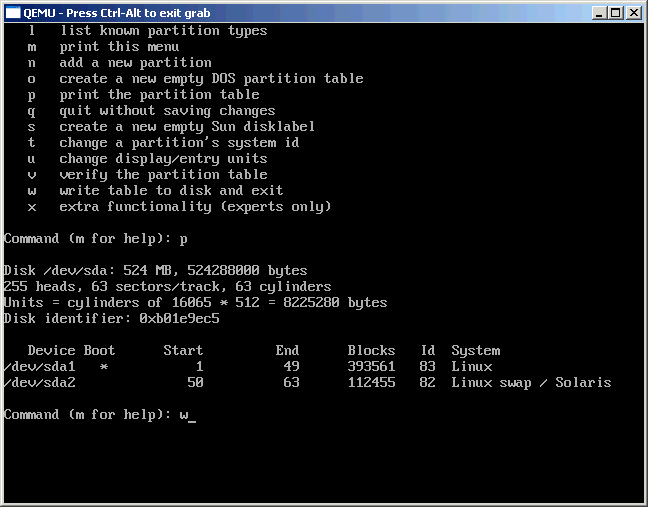Click the QEMU icon in the title bar
The width and height of the screenshot is (648, 507).
[x=12, y=12]
